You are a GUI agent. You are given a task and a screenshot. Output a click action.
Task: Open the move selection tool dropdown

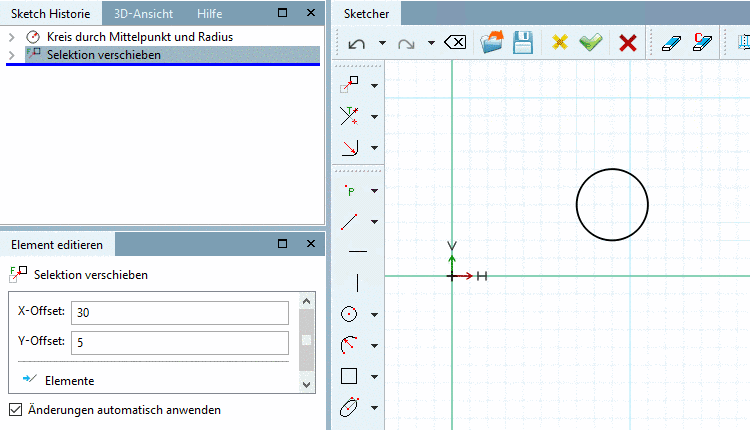pyautogui.click(x=375, y=86)
